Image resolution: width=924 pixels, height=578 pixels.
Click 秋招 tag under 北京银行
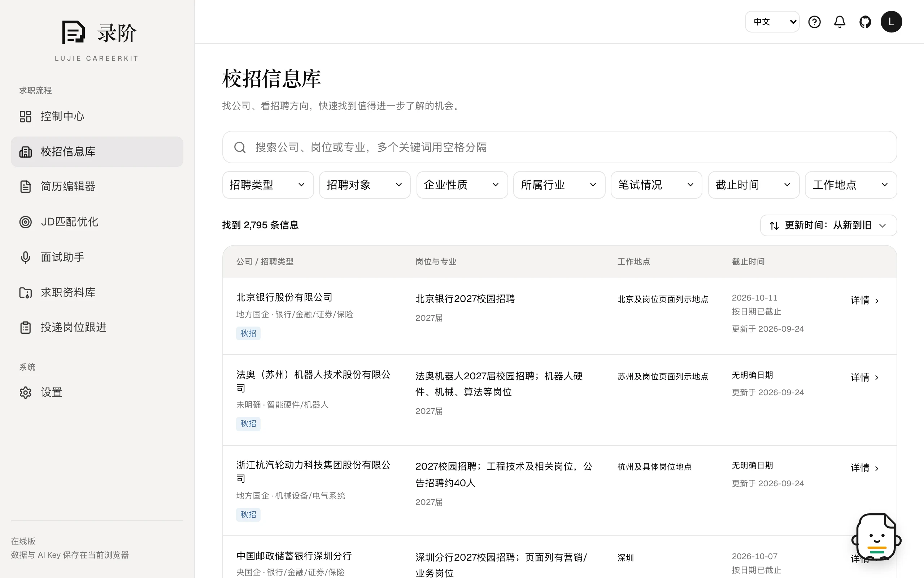coord(248,333)
